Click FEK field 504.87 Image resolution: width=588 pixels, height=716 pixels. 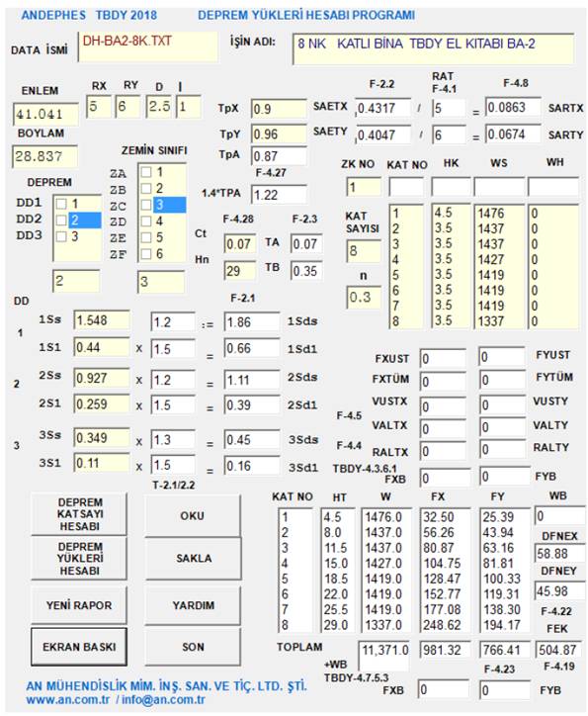tap(558, 650)
